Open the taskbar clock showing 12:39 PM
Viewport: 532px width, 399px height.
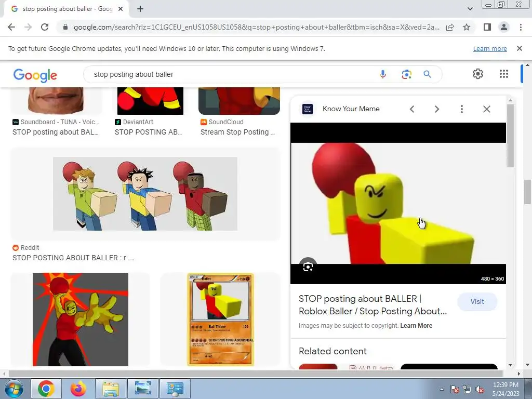(x=506, y=389)
